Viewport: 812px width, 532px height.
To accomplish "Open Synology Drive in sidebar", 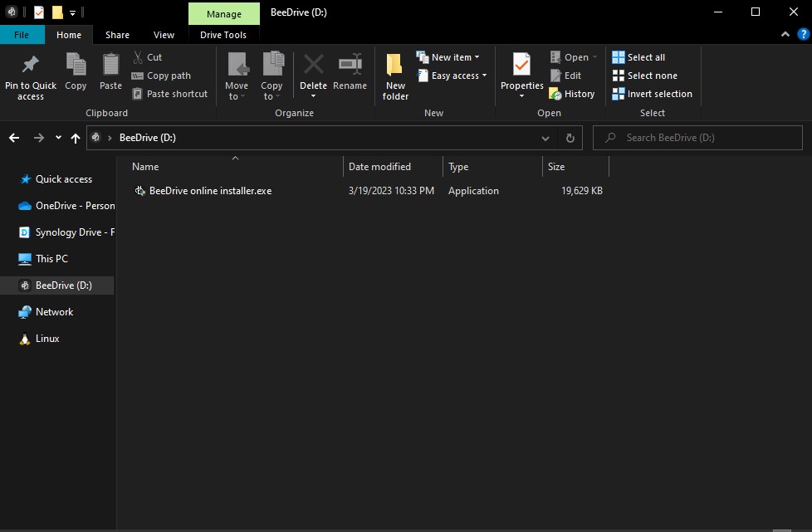I will (66, 232).
